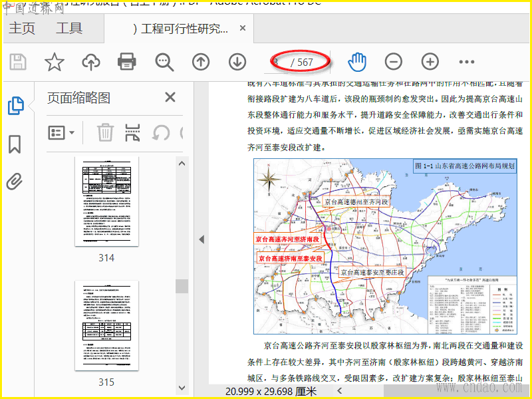This screenshot has height=399, width=532.
Task: Click the star bookmark favorite icon
Action: click(55, 62)
